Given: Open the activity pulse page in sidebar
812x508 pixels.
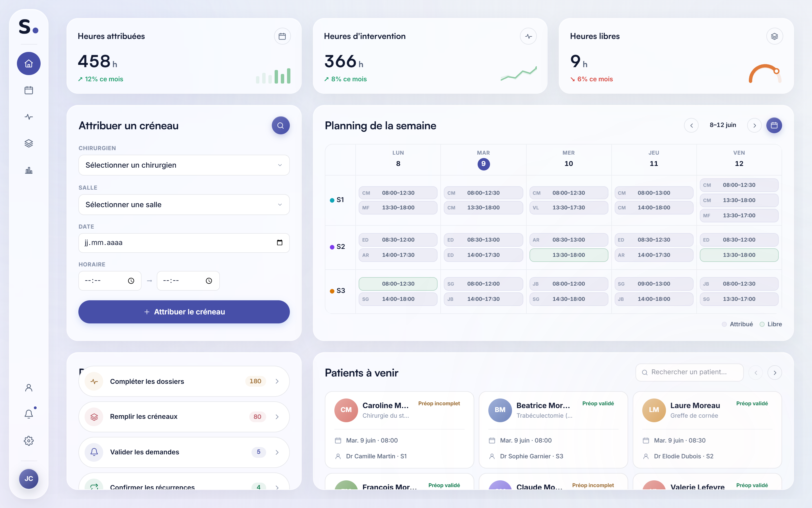Looking at the screenshot, I should tap(29, 117).
